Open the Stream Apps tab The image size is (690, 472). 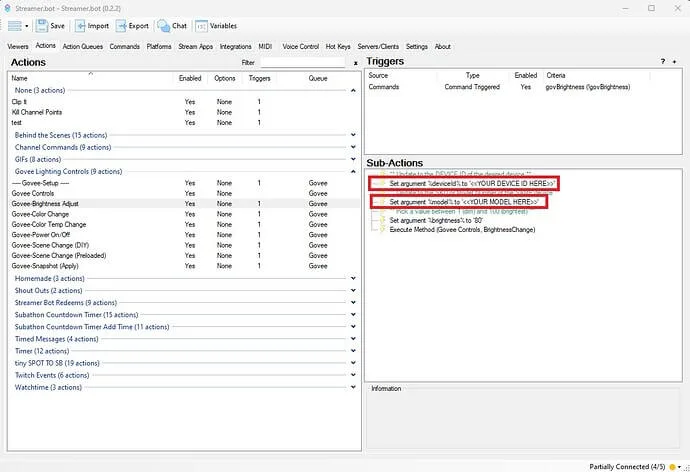[195, 47]
